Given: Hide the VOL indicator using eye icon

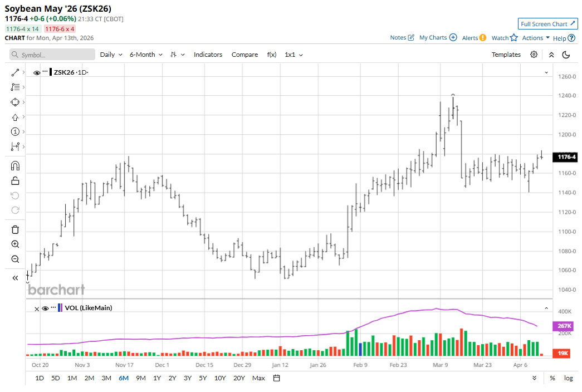Looking at the screenshot, I should click(45, 308).
